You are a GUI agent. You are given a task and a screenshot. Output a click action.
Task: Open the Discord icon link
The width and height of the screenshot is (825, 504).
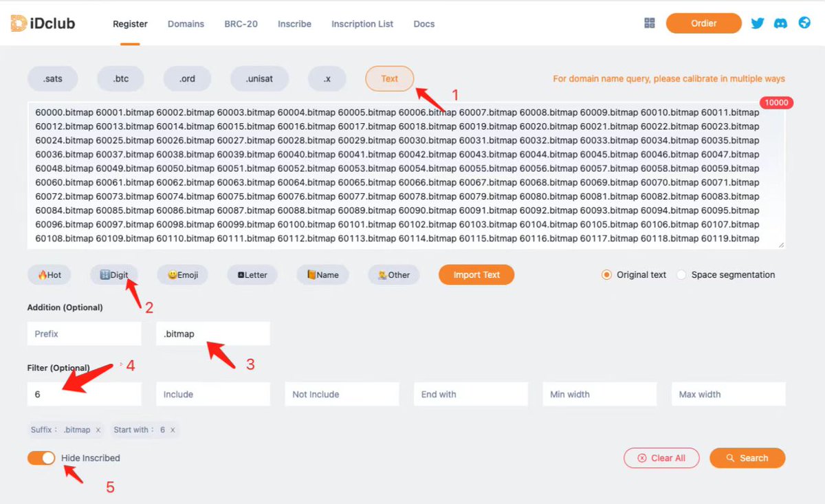[x=780, y=23]
